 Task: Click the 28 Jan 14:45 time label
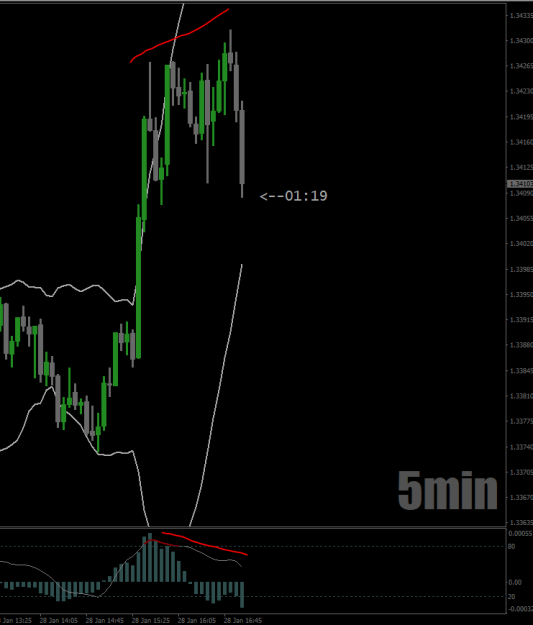point(104,621)
